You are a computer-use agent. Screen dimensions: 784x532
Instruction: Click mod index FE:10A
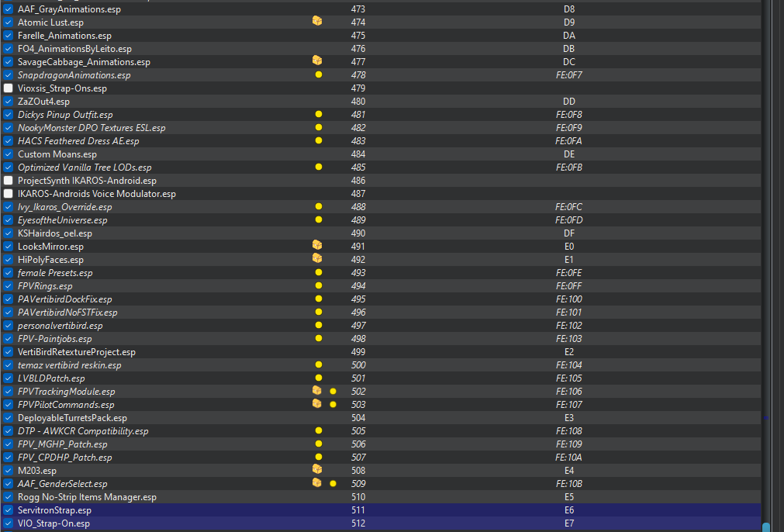click(x=569, y=458)
